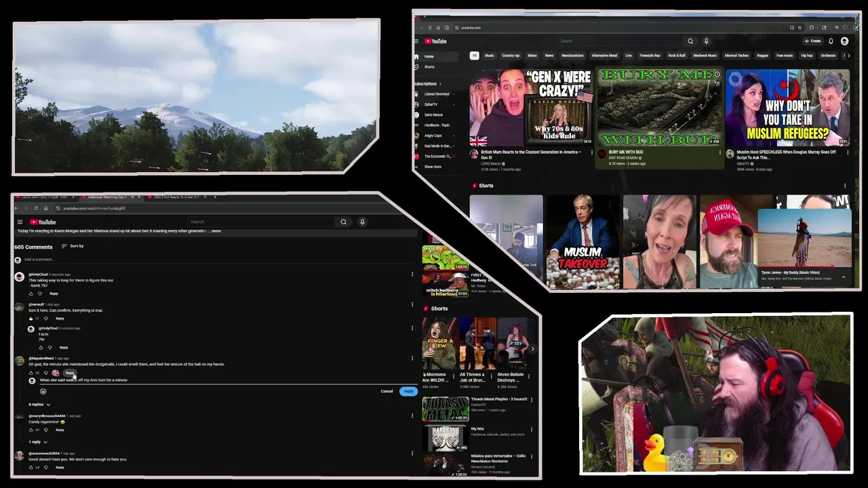Click the YouTube logo in the home window

[x=435, y=41]
